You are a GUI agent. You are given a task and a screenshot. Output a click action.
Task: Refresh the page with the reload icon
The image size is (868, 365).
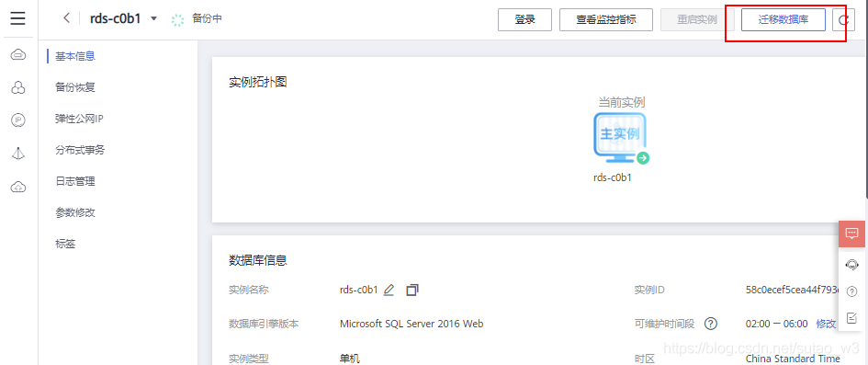[x=843, y=20]
